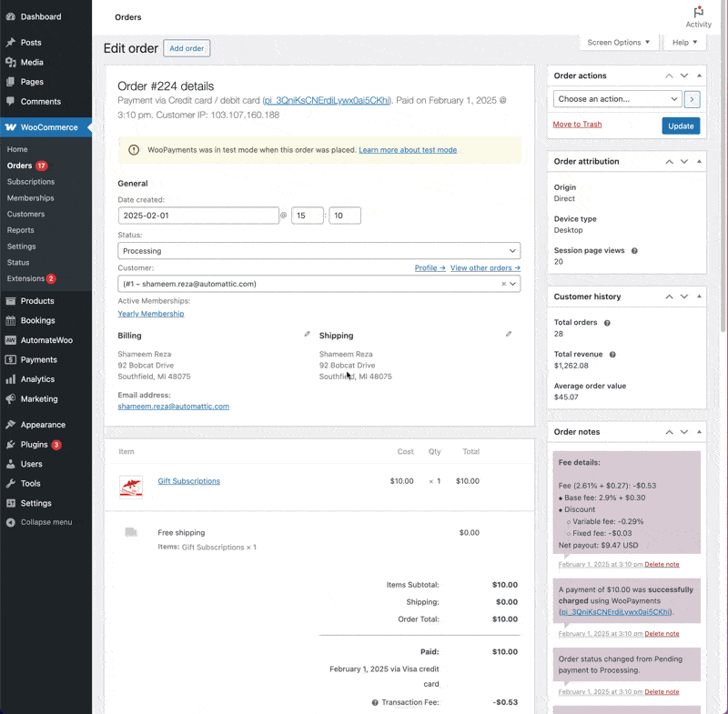
Task: Click the WooCommerce logo icon
Action: 11,127
